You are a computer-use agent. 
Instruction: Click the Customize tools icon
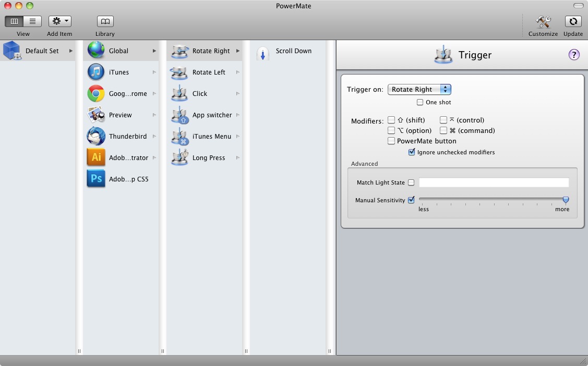[543, 22]
